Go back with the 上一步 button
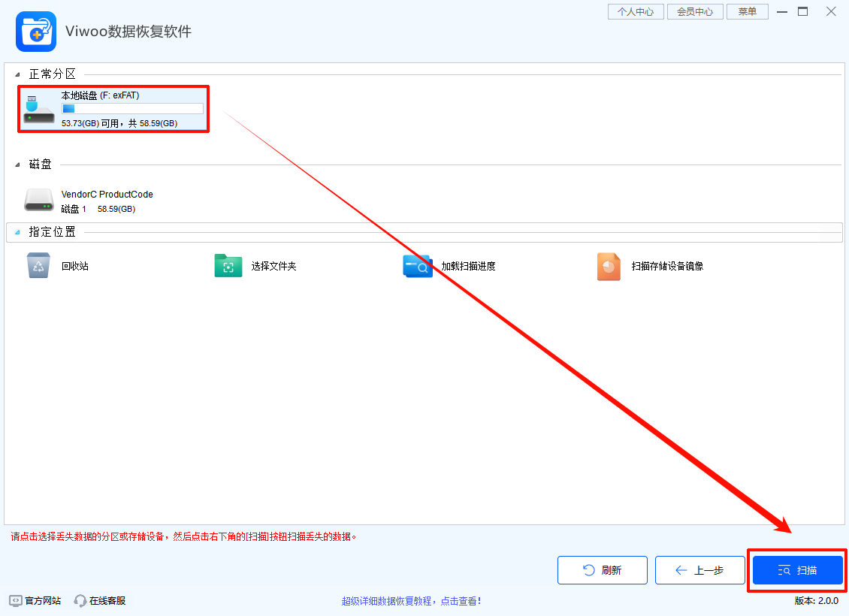 [x=699, y=570]
